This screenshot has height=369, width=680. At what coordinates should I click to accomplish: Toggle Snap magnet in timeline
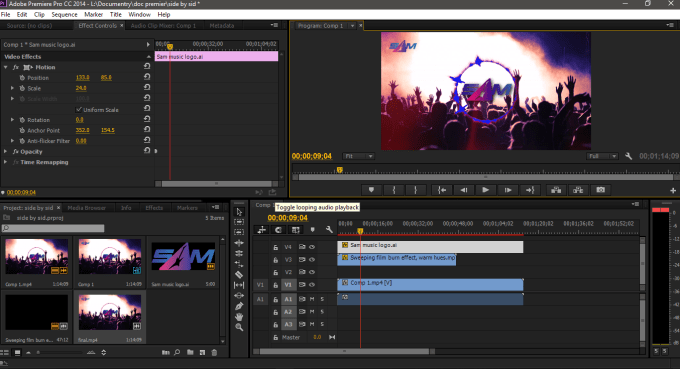point(278,230)
